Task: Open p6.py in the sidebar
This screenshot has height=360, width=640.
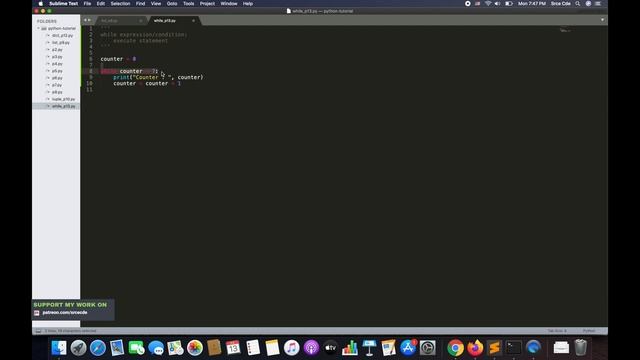Action: pyautogui.click(x=57, y=78)
